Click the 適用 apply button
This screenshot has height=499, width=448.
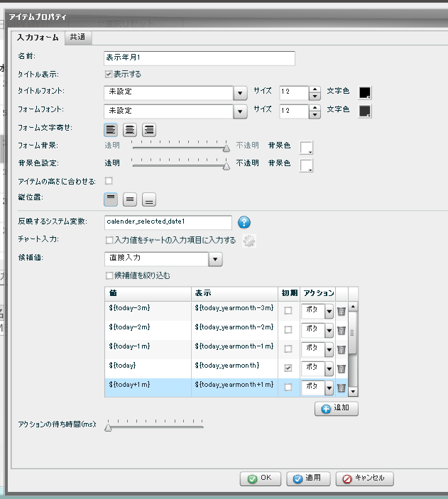[x=308, y=478]
